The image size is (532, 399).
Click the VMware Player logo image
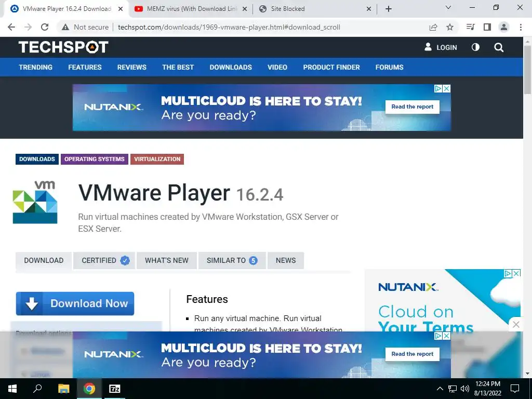tap(35, 202)
